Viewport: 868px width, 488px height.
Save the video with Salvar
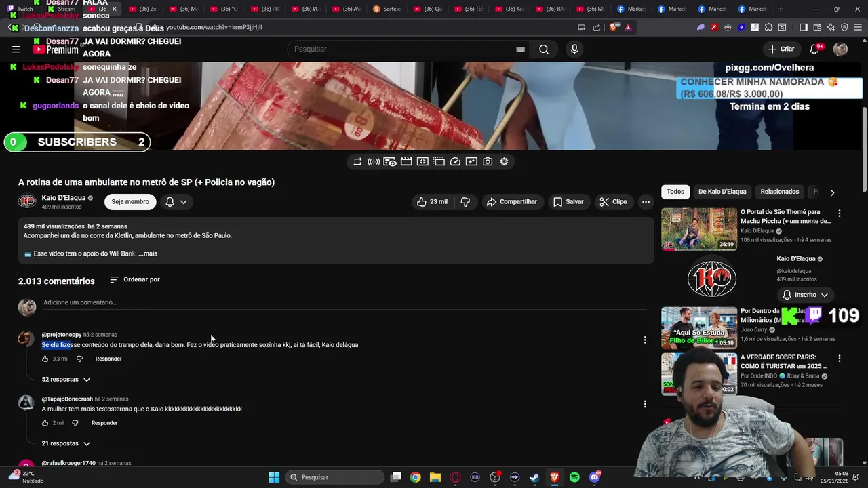click(x=568, y=201)
